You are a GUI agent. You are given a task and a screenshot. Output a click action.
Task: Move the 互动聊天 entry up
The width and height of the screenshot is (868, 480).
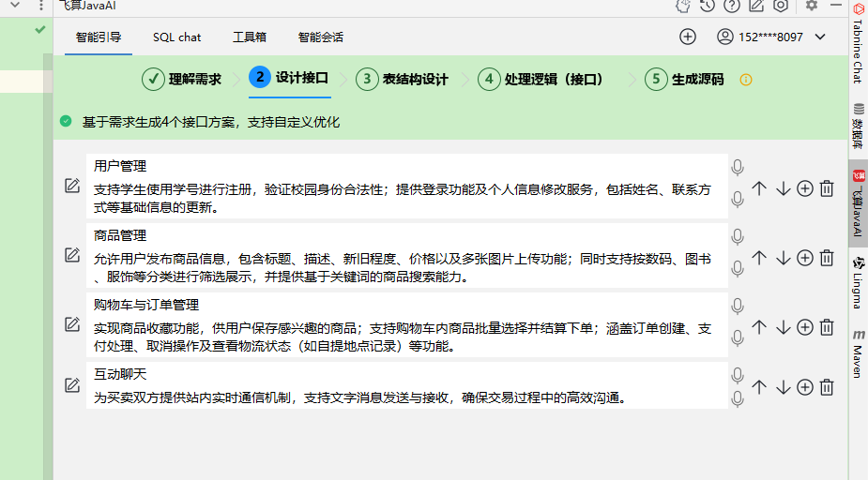[759, 387]
